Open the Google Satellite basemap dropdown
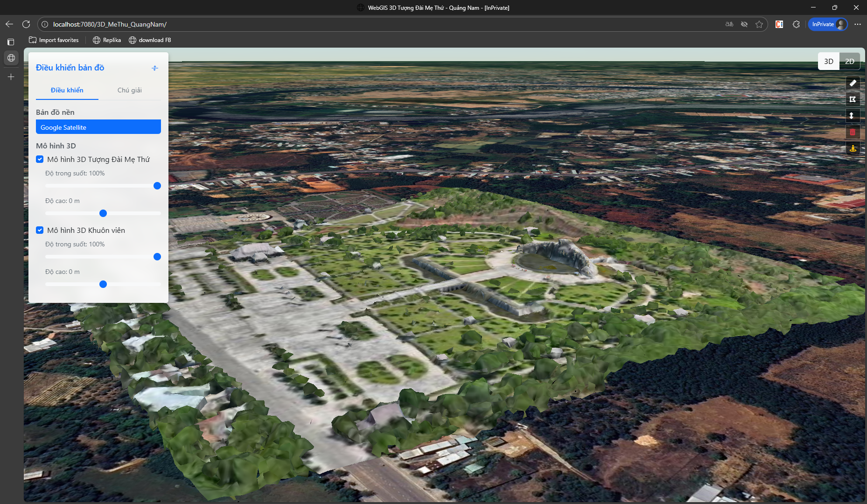The height and width of the screenshot is (504, 867). tap(98, 127)
